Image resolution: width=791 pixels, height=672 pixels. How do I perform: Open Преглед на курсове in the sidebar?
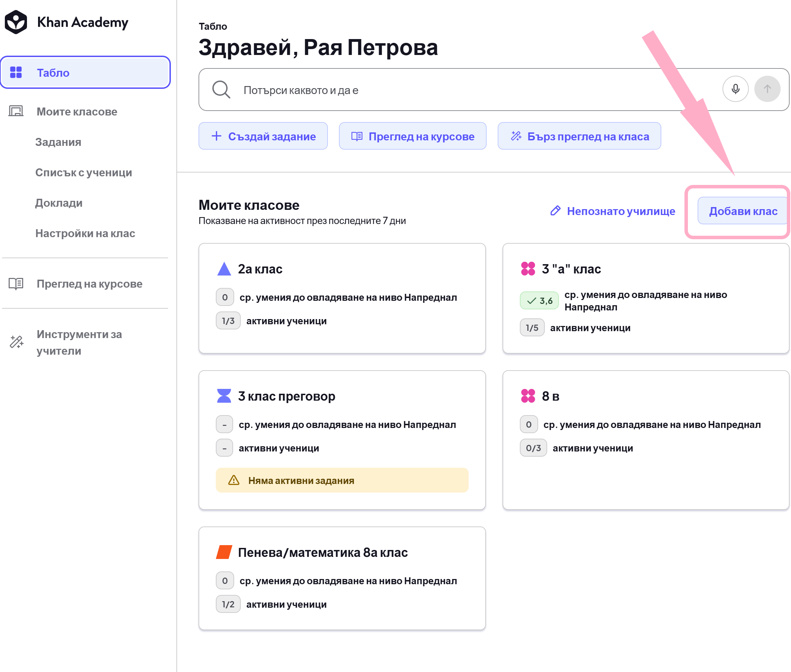coord(90,284)
